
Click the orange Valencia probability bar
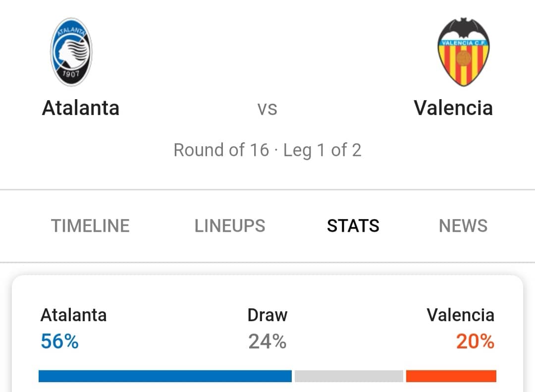pos(451,376)
